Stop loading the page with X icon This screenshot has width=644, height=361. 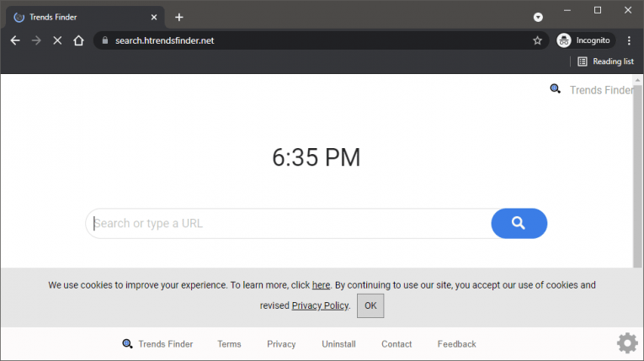point(57,40)
